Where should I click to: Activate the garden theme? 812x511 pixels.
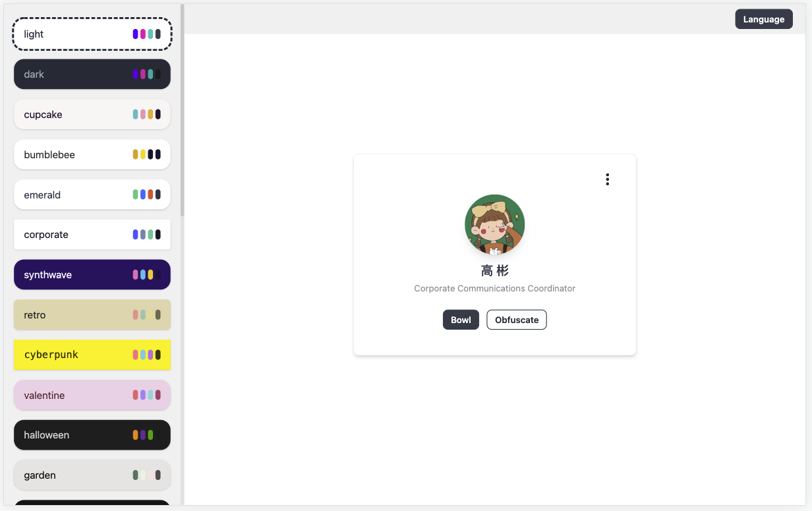(x=92, y=475)
